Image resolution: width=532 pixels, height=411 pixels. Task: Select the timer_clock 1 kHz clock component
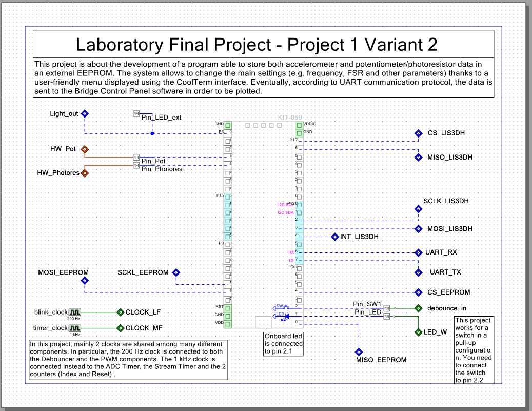[75, 327]
